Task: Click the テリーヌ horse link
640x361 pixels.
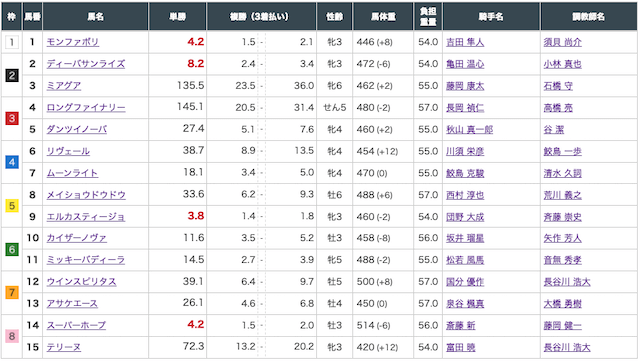Action: 64,347
